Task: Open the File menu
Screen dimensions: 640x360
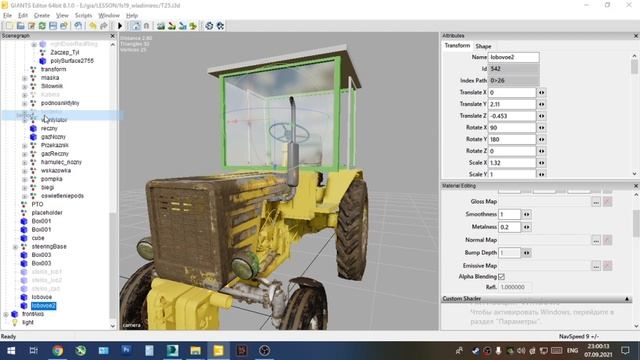Action: pyautogui.click(x=7, y=15)
